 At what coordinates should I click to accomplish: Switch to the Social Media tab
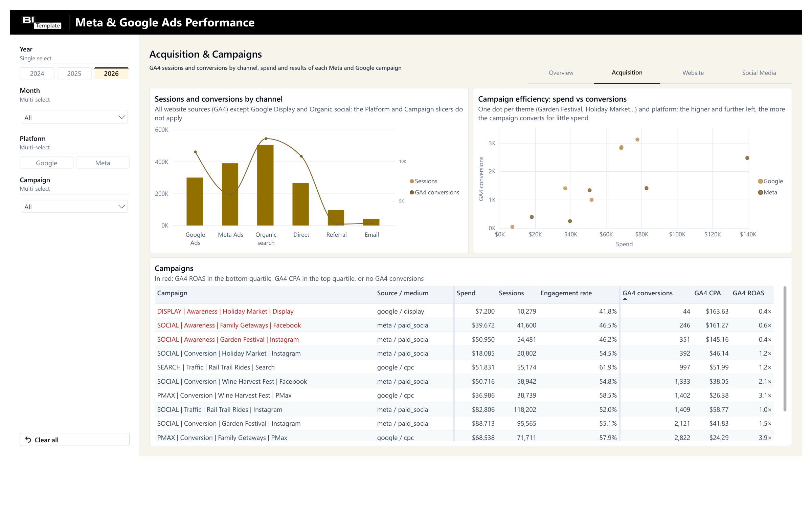pos(759,73)
